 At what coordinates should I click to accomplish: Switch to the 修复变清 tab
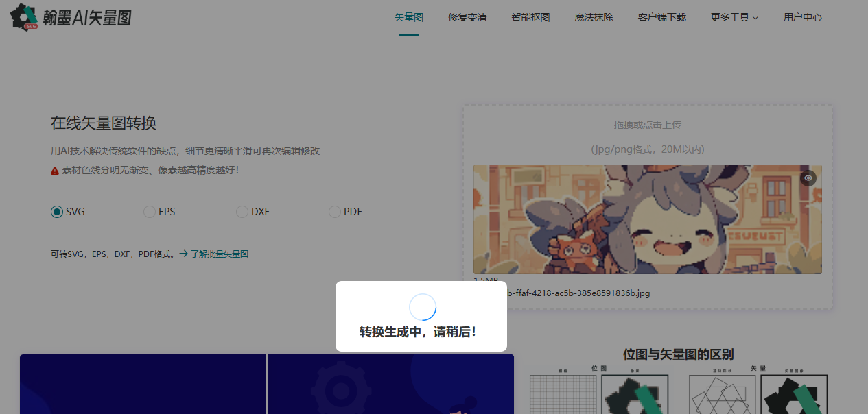(467, 17)
